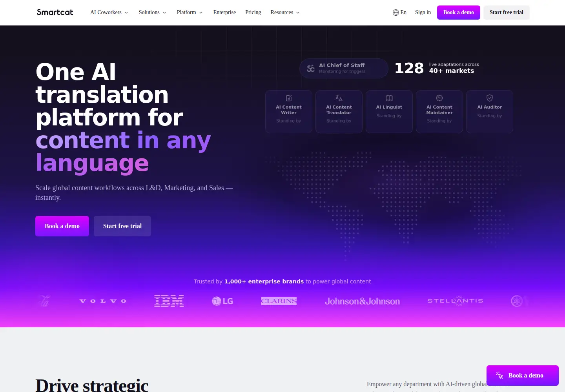The image size is (565, 392).
Task: Click the AI Content Writer pencil icon
Action: tap(289, 98)
